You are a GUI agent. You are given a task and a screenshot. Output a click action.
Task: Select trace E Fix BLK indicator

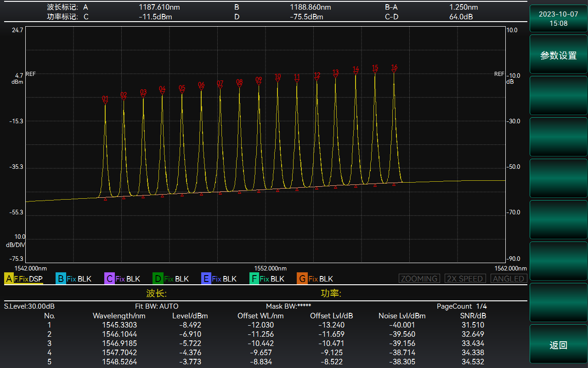[219, 279]
